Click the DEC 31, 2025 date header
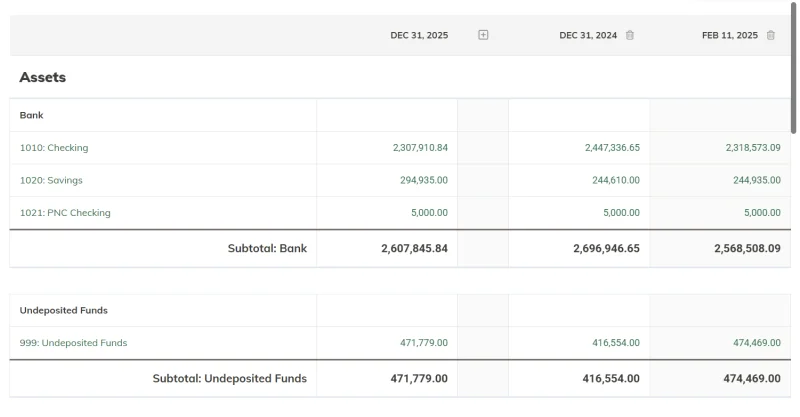The height and width of the screenshot is (417, 800). pos(419,35)
